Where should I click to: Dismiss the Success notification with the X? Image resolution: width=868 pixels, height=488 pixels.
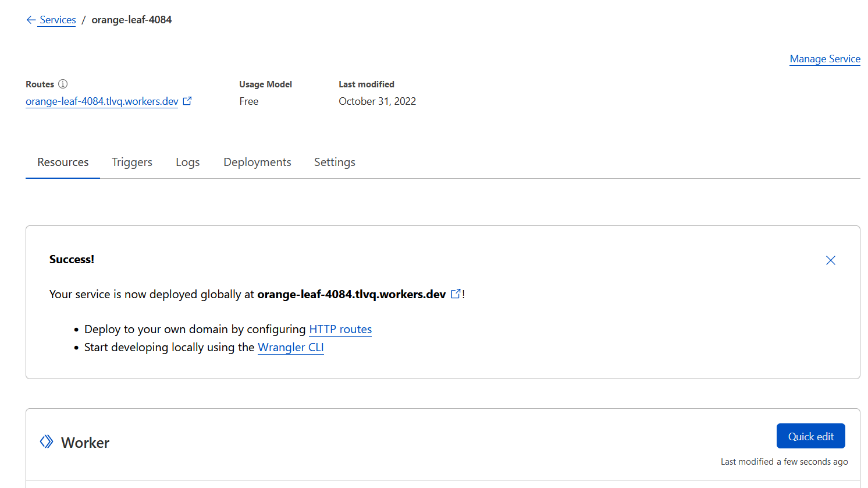click(x=830, y=260)
